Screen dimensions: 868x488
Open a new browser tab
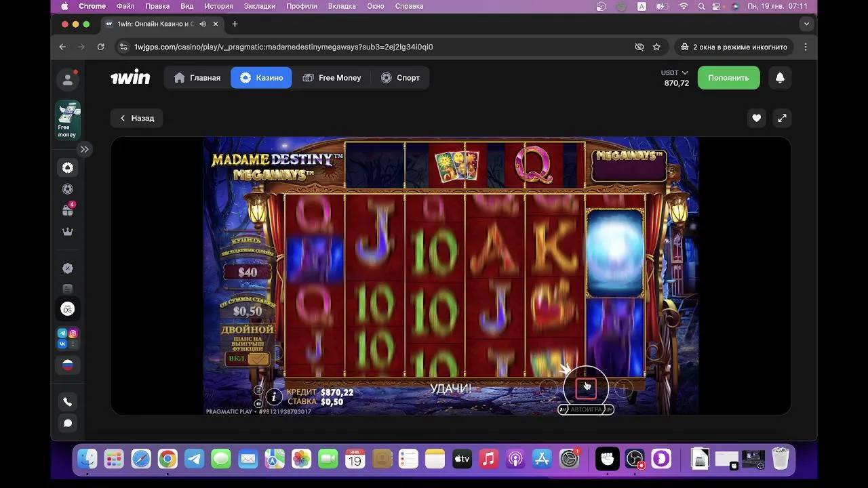(x=235, y=24)
